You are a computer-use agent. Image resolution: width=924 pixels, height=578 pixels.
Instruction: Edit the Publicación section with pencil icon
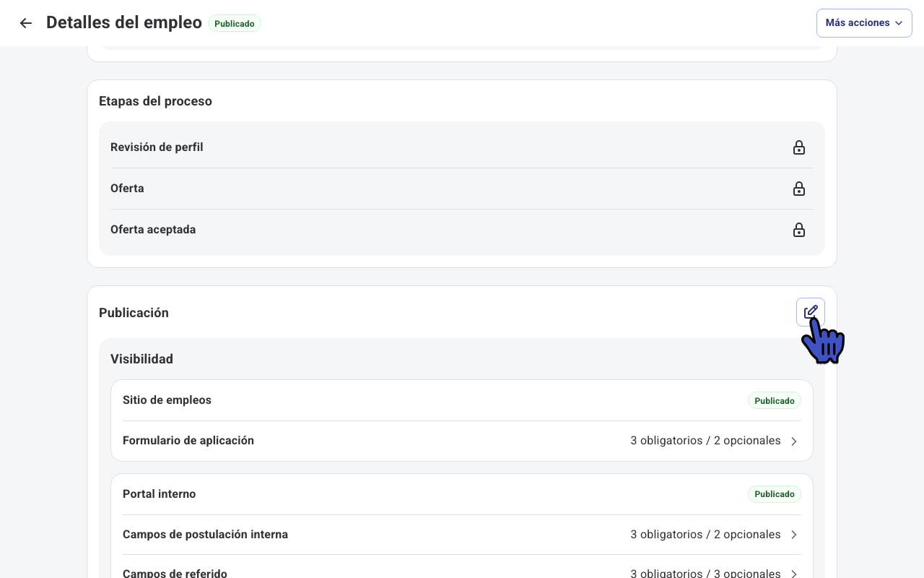tap(811, 312)
